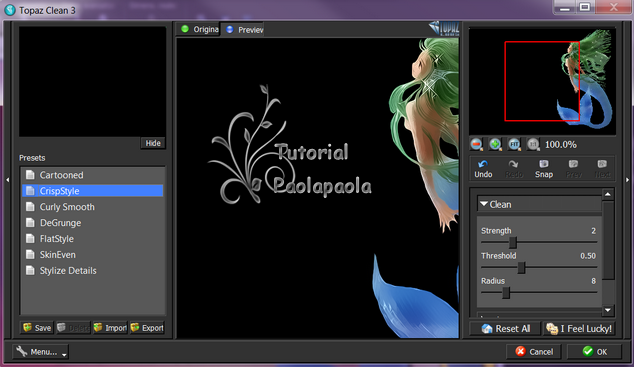Undo the last adjustment
The height and width of the screenshot is (367, 634).
(x=483, y=169)
